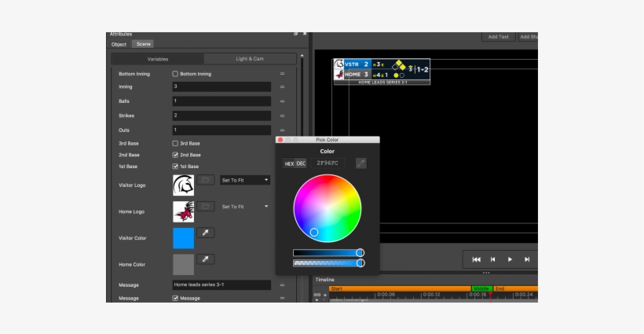Activate eyedropper in Pick Color dialog
The width and height of the screenshot is (644, 334).
point(361,163)
